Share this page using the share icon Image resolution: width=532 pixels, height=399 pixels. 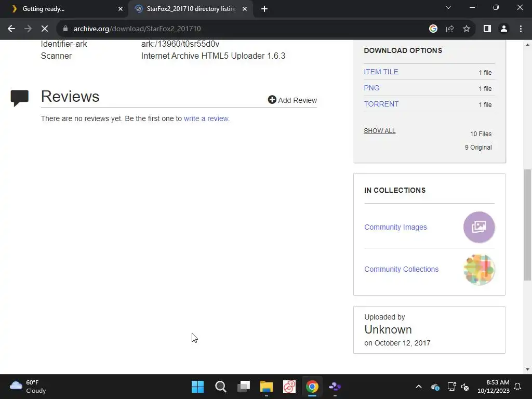[x=450, y=29]
